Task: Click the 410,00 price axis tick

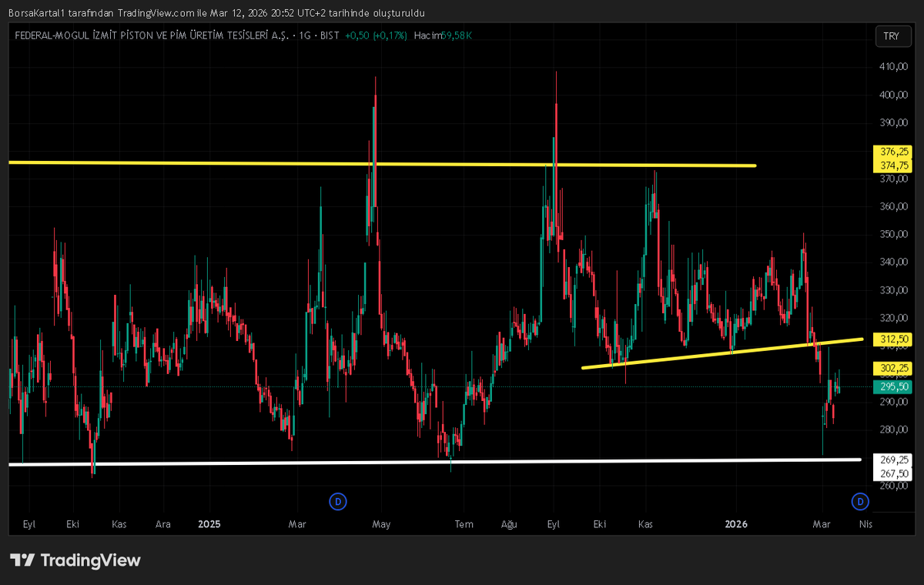Action: tap(892, 67)
